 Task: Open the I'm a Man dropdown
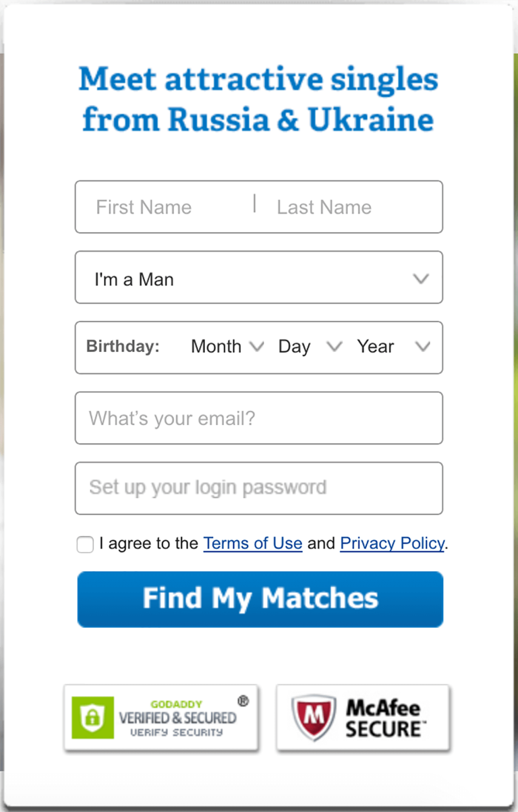259,277
